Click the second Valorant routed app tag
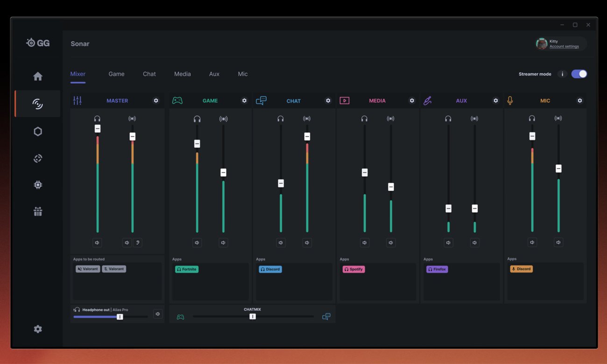Screen dimensions: 607x364 point(114,269)
